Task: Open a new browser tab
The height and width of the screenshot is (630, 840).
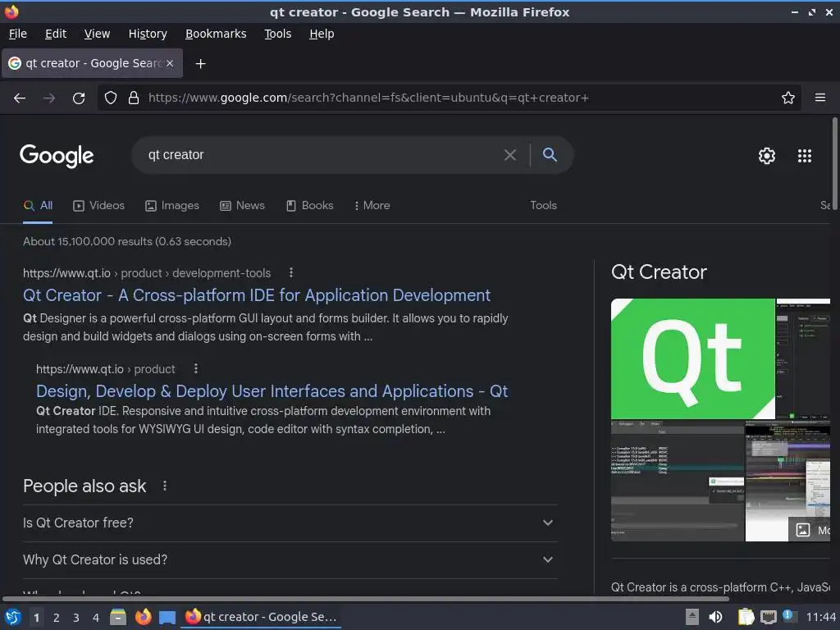Action: tap(200, 64)
